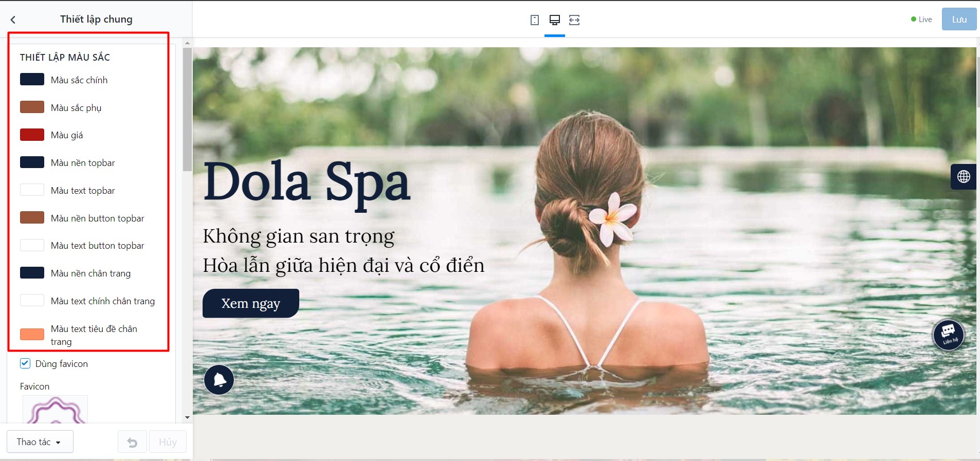Toggle the Dùng favicon checkbox
Screen dimensions: 980x461
25,363
